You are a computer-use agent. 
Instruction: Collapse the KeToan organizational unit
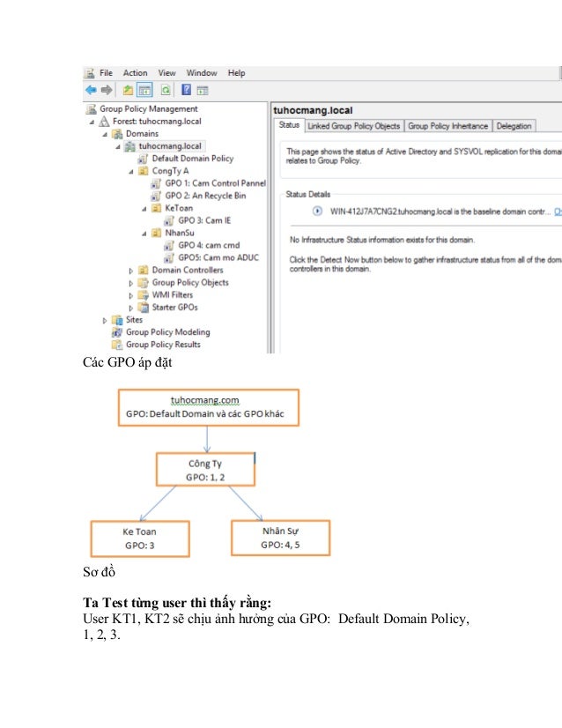click(x=144, y=209)
